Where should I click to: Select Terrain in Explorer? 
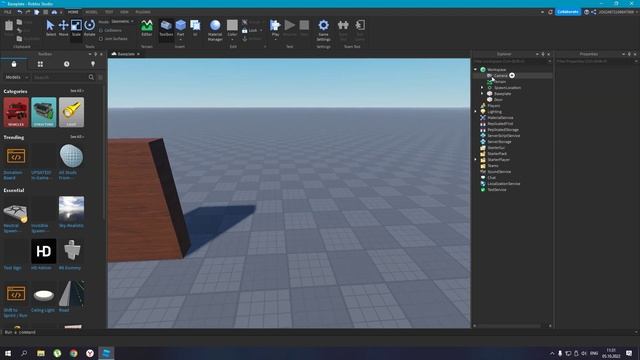[x=500, y=82]
